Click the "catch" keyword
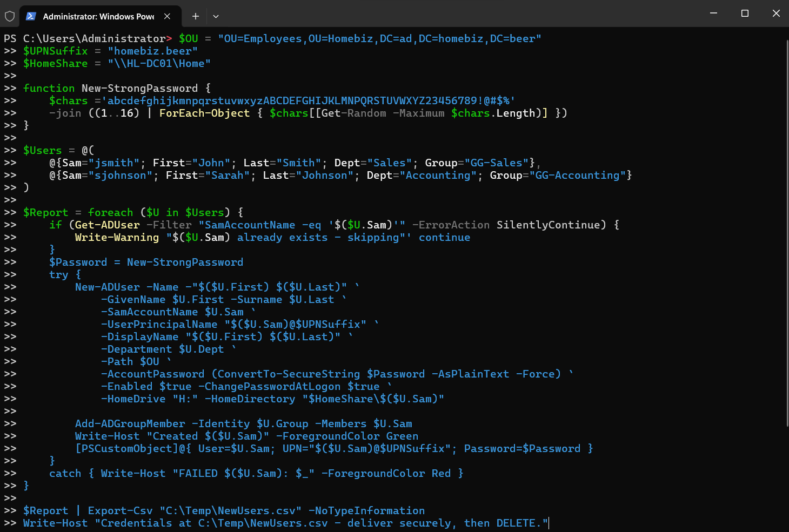Image resolution: width=789 pixels, height=532 pixels. [x=65, y=473]
